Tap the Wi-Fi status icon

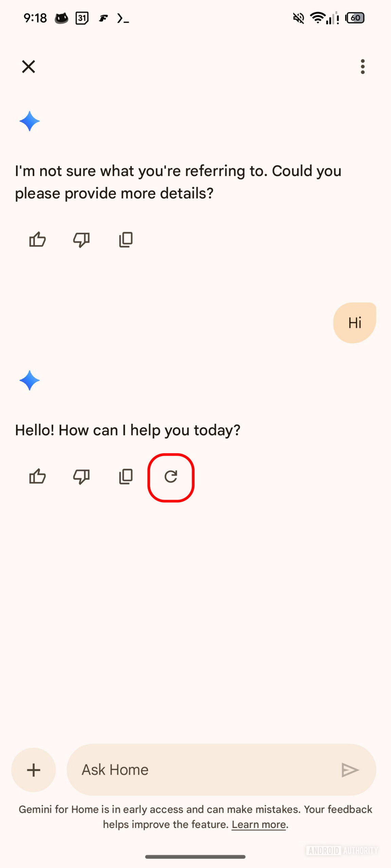[317, 19]
